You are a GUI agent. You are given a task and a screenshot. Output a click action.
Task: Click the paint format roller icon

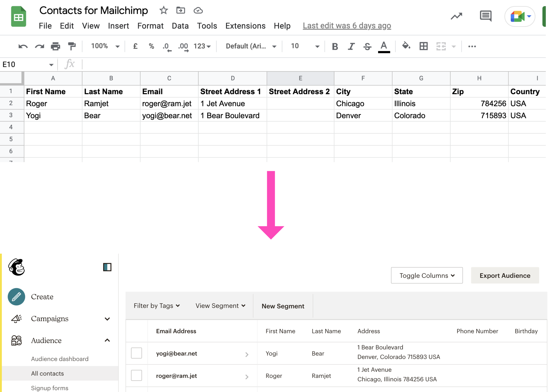coord(72,46)
